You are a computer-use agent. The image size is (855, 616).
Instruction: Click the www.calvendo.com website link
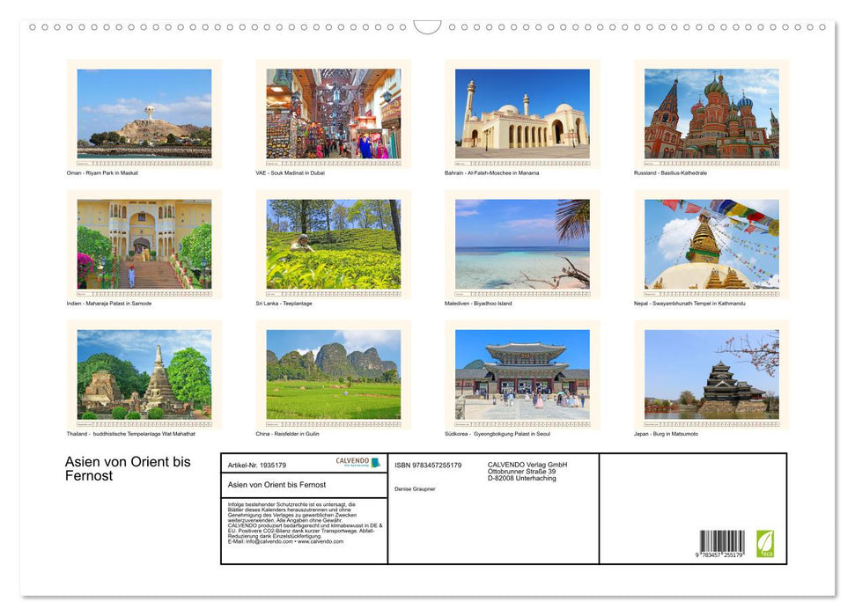[x=320, y=542]
